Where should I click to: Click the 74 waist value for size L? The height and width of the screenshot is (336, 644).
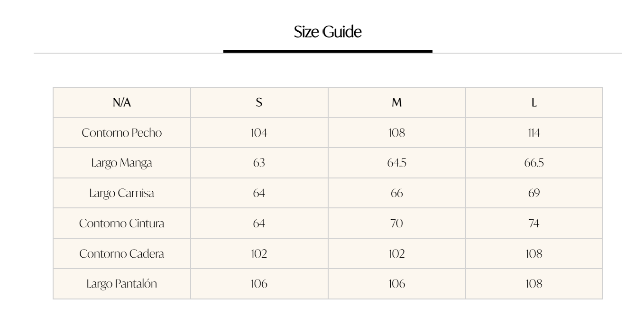click(x=534, y=224)
